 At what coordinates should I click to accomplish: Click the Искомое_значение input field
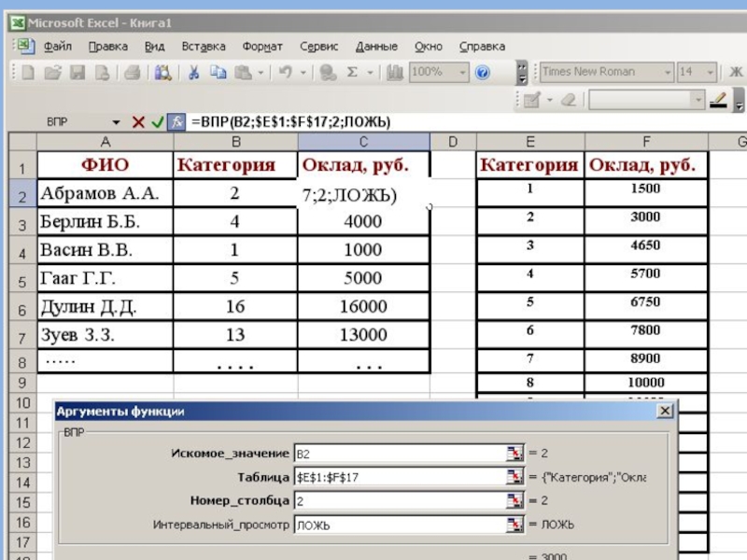[400, 453]
